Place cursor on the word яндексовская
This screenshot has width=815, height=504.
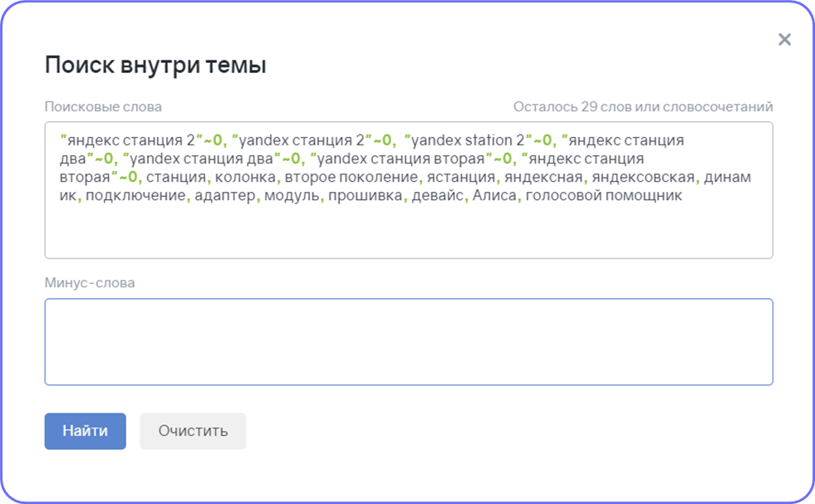(x=643, y=177)
